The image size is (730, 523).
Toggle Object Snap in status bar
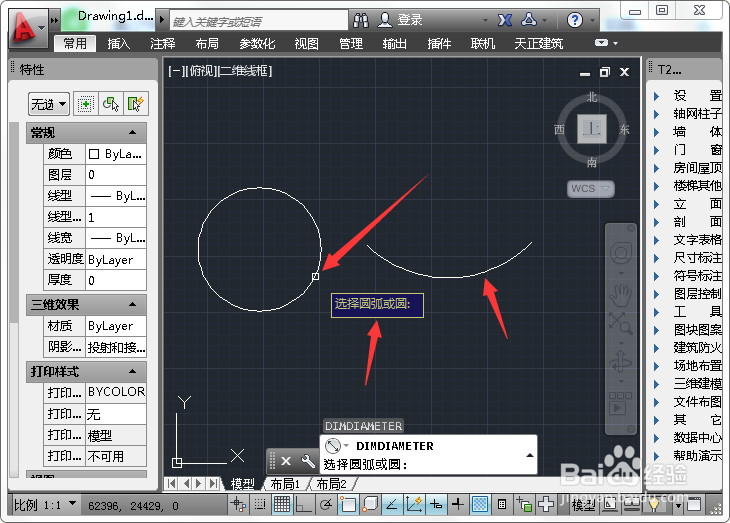coord(348,504)
